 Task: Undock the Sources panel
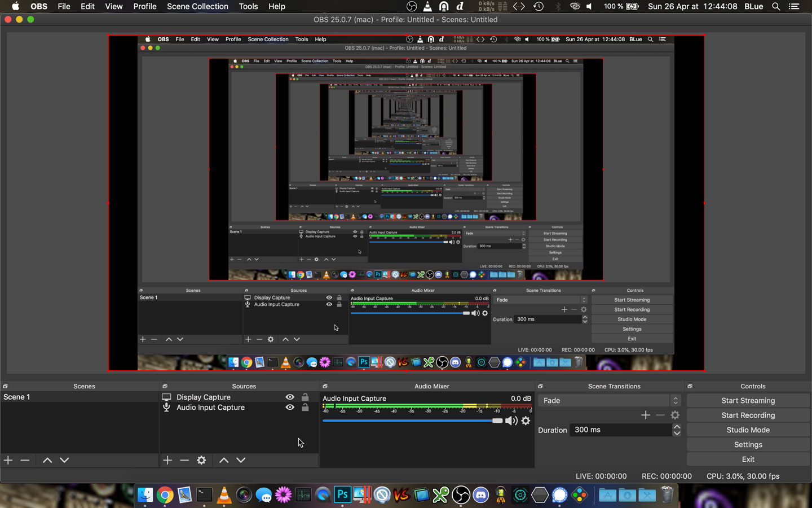pos(165,386)
